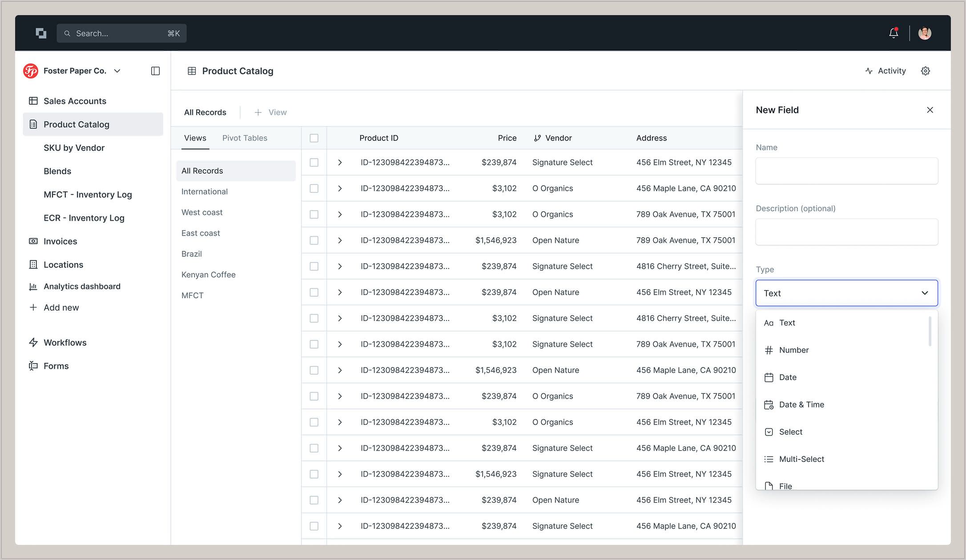
Task: Toggle the select-all header checkbox
Action: (314, 138)
